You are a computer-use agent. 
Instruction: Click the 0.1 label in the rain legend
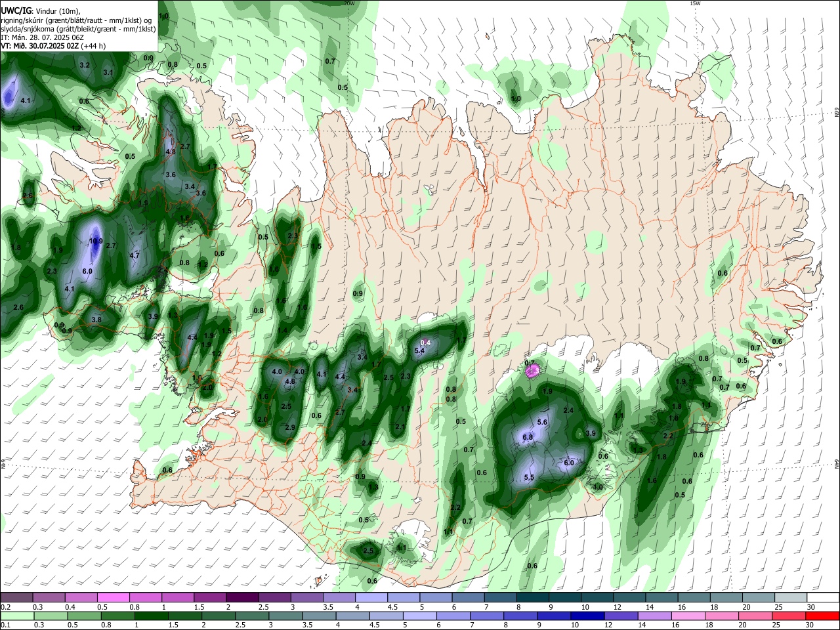pos(5,625)
